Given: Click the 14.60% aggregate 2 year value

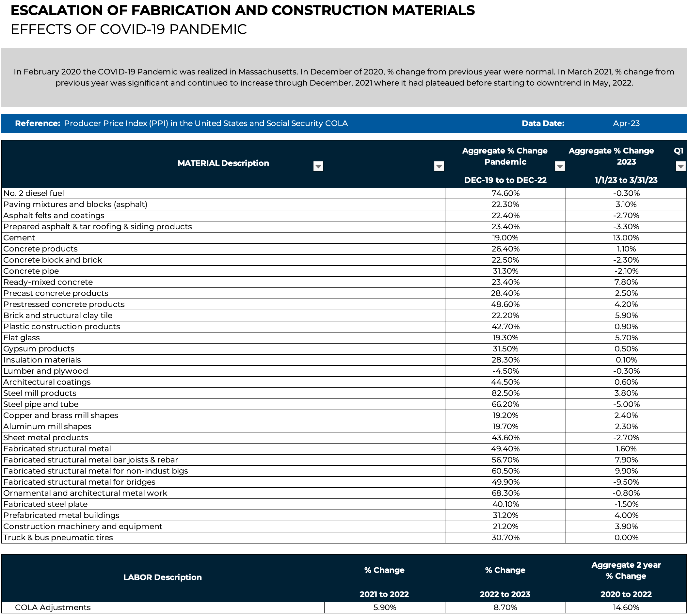Looking at the screenshot, I should [626, 608].
